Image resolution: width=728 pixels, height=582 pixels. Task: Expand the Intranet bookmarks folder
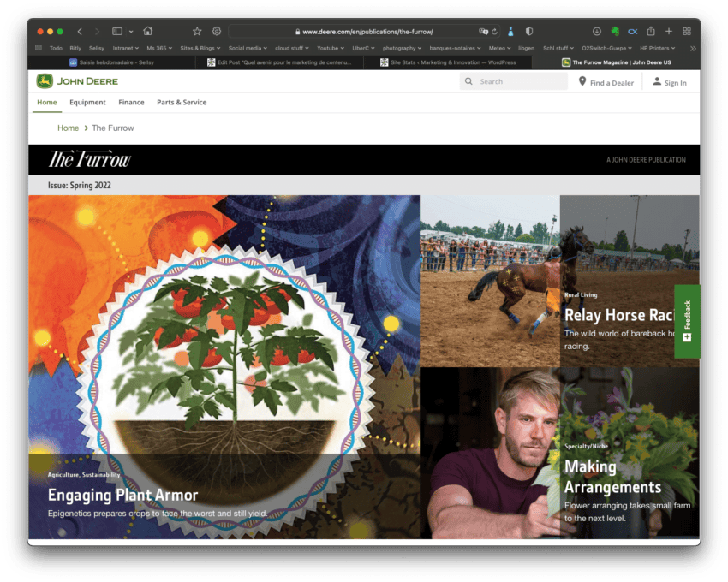[x=125, y=48]
